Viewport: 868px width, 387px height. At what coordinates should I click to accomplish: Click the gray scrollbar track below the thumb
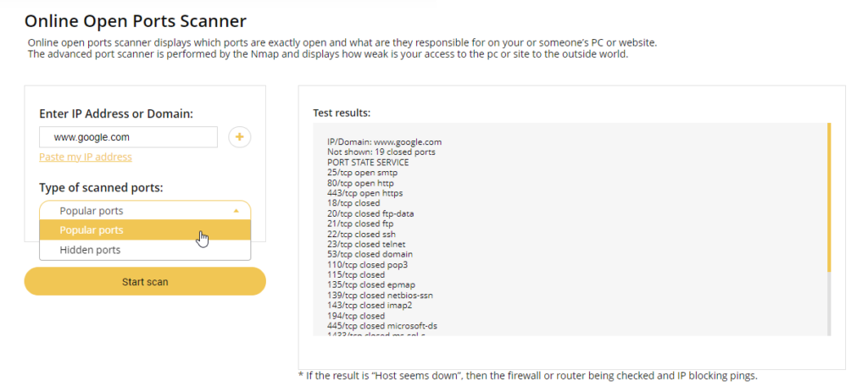pyautogui.click(x=829, y=303)
